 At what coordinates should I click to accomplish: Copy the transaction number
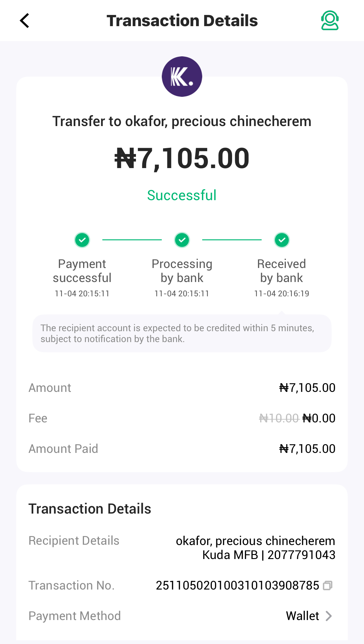click(x=328, y=585)
